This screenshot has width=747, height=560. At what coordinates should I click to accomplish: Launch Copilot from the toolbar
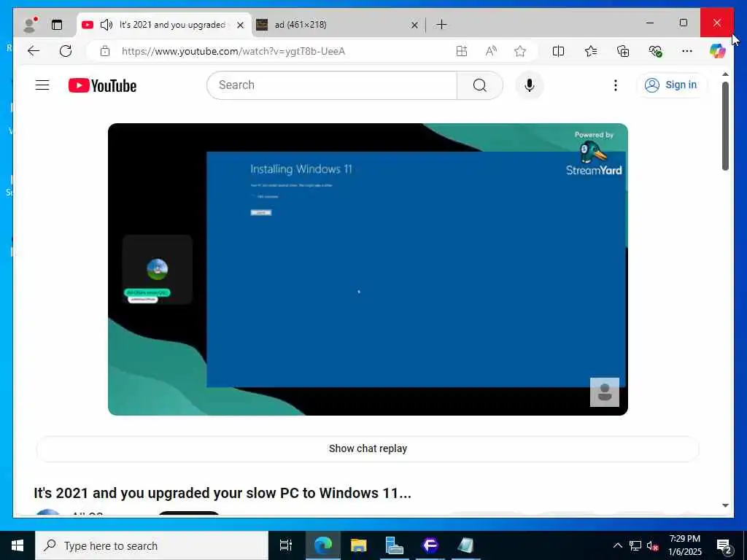click(x=718, y=50)
